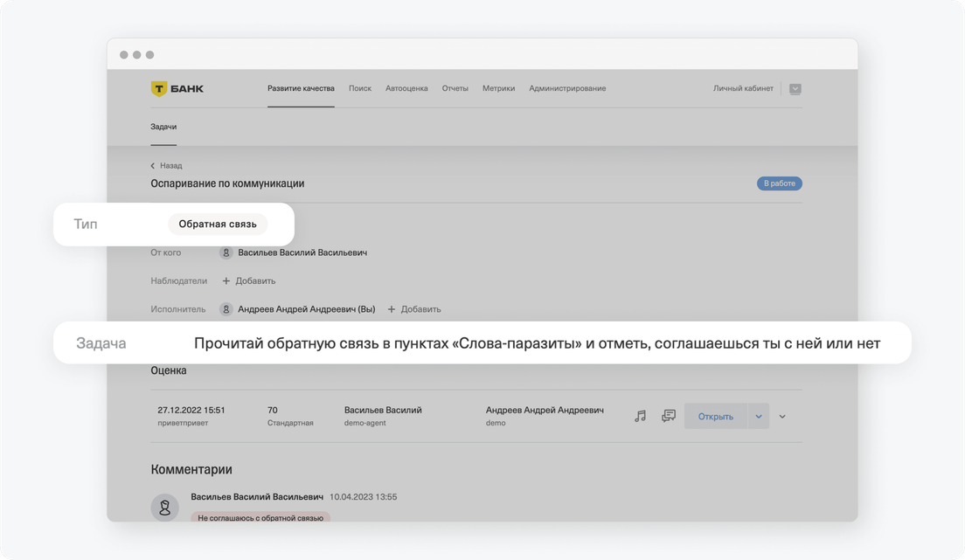Click the comment author Васильев Василий Васильевич
The image size is (965, 560).
(x=257, y=496)
